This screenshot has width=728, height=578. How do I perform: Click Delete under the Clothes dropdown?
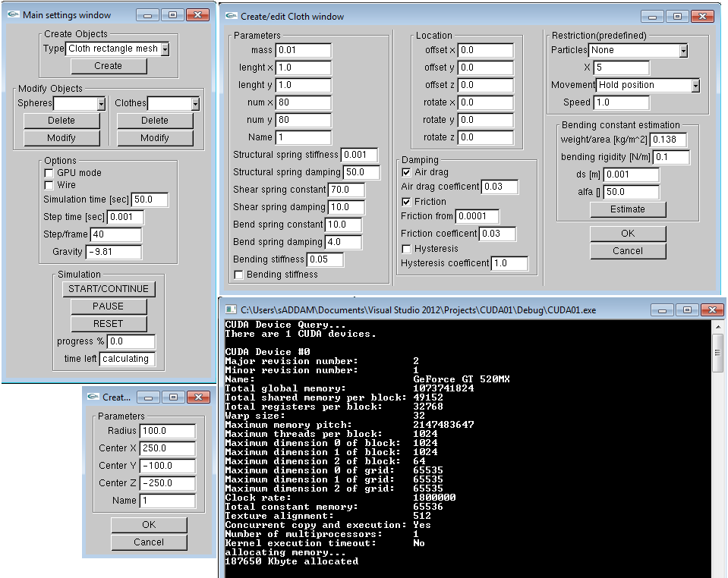(x=155, y=121)
